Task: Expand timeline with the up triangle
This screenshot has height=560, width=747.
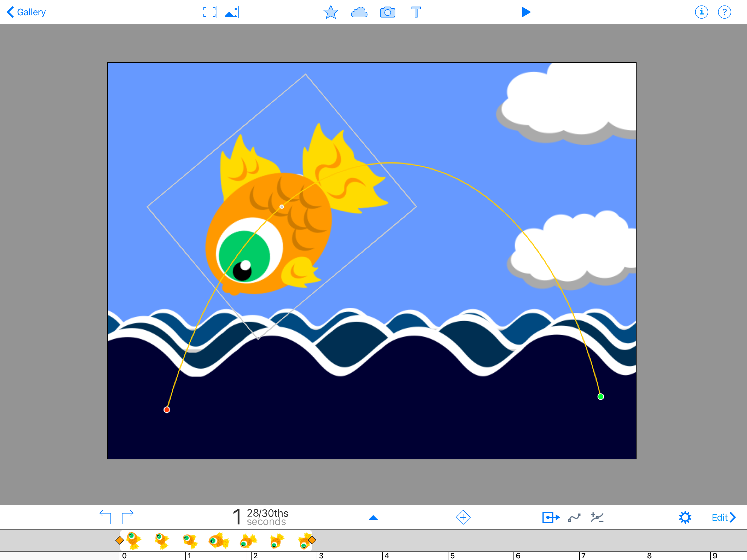Action: [373, 517]
